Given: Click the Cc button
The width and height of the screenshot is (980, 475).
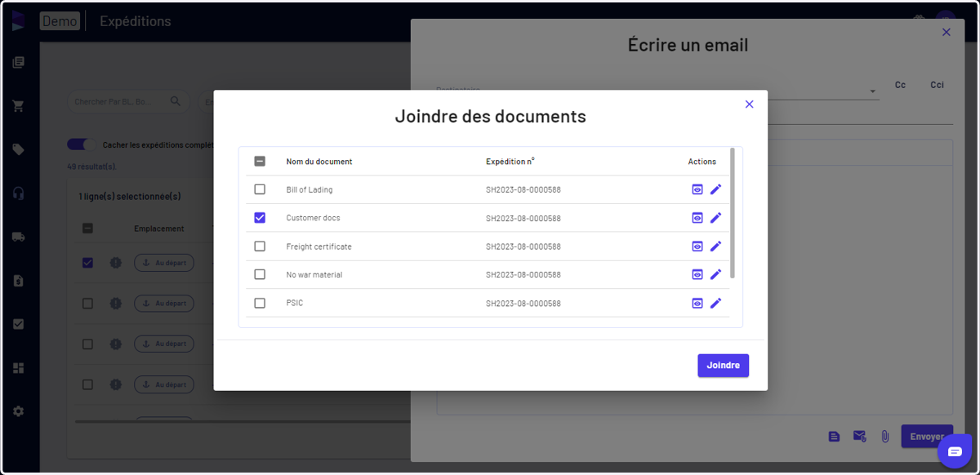Looking at the screenshot, I should [900, 85].
